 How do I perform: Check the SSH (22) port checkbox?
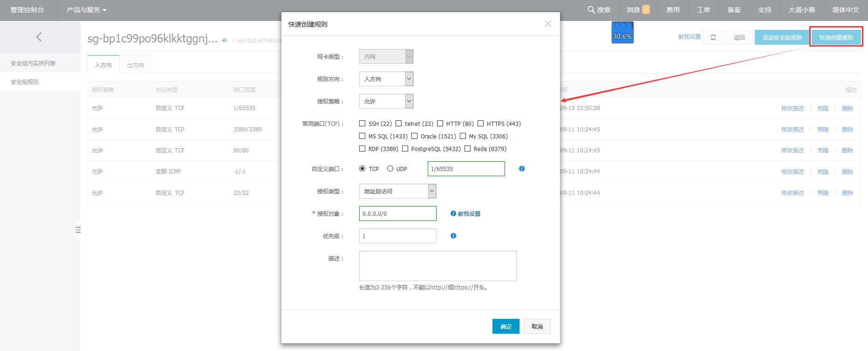coord(362,124)
